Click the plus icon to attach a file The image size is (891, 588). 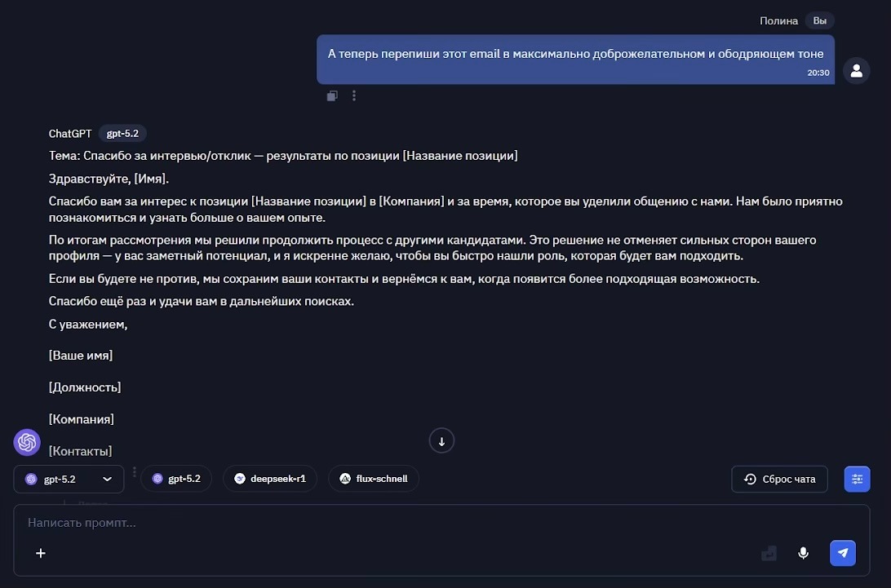point(41,553)
